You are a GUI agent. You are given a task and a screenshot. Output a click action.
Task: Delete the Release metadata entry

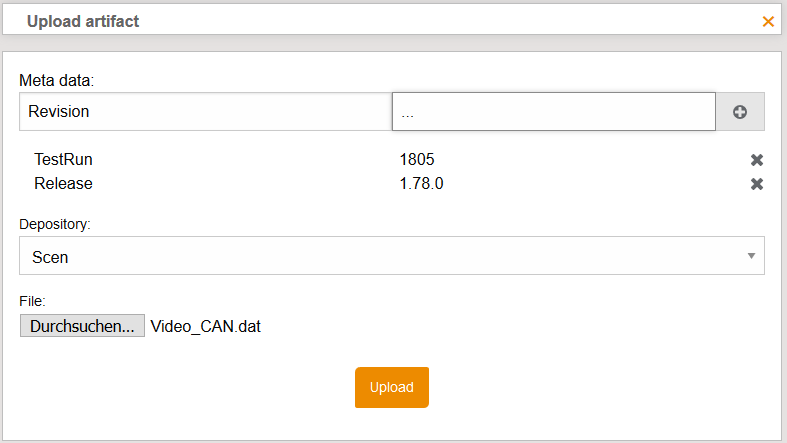pyautogui.click(x=757, y=184)
